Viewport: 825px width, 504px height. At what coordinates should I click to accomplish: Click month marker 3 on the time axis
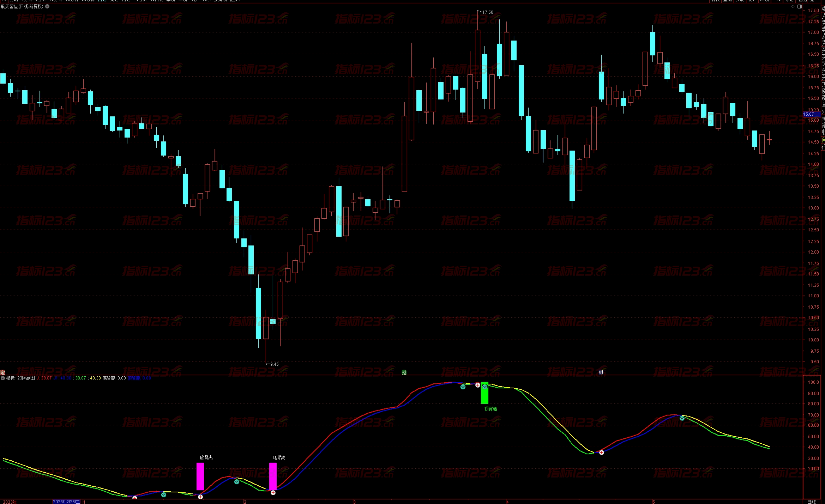(354, 502)
